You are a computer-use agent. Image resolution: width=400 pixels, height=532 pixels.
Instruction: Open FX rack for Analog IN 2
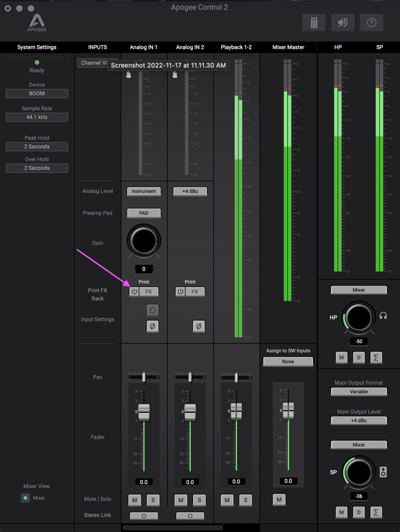(195, 291)
